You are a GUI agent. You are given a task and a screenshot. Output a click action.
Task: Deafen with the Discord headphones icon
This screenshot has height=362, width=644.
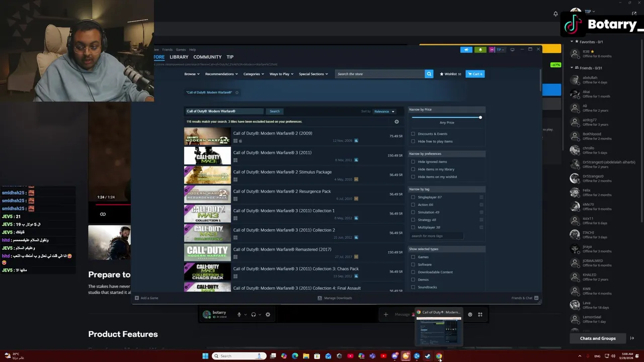pyautogui.click(x=254, y=315)
